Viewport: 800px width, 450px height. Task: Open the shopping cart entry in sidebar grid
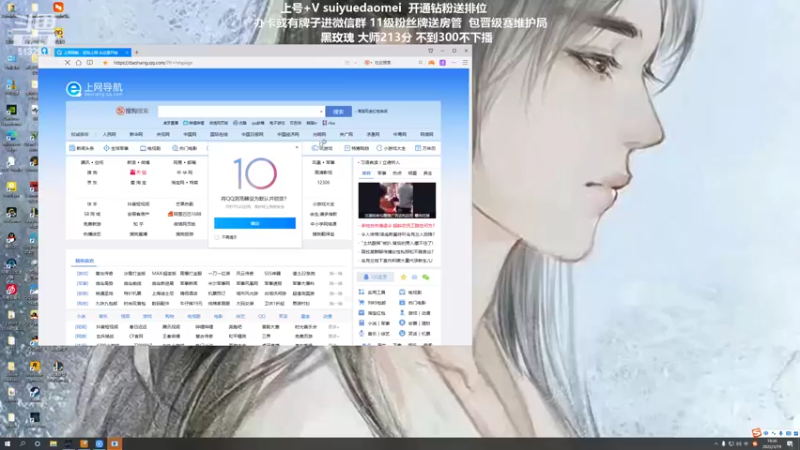372,303
